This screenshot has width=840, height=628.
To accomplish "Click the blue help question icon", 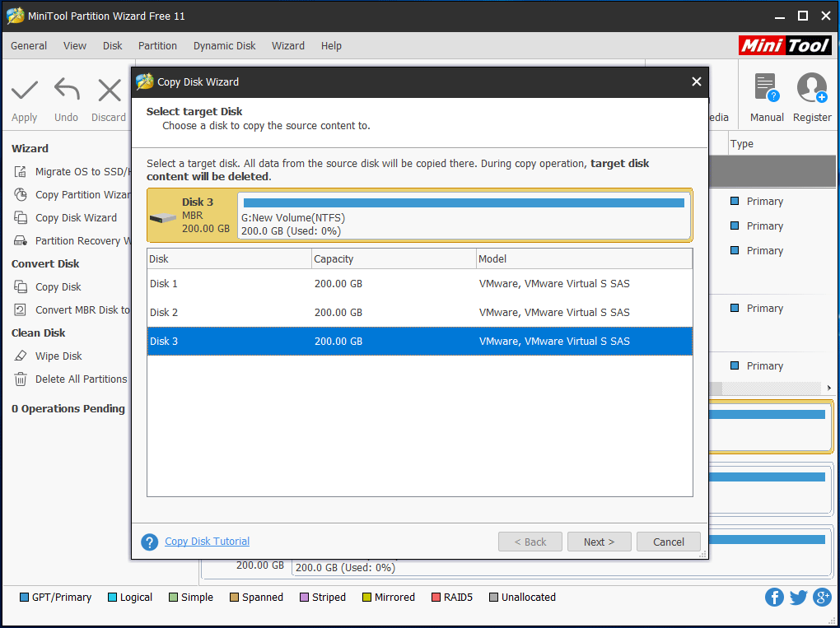I will coord(149,542).
